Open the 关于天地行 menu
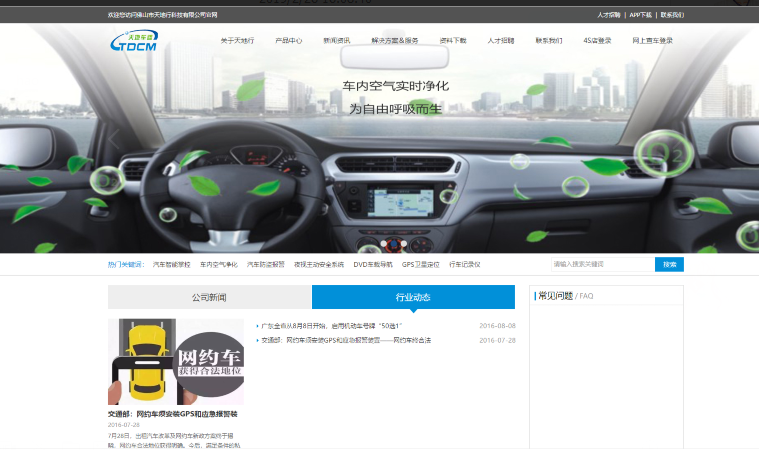The width and height of the screenshot is (759, 450). click(237, 41)
